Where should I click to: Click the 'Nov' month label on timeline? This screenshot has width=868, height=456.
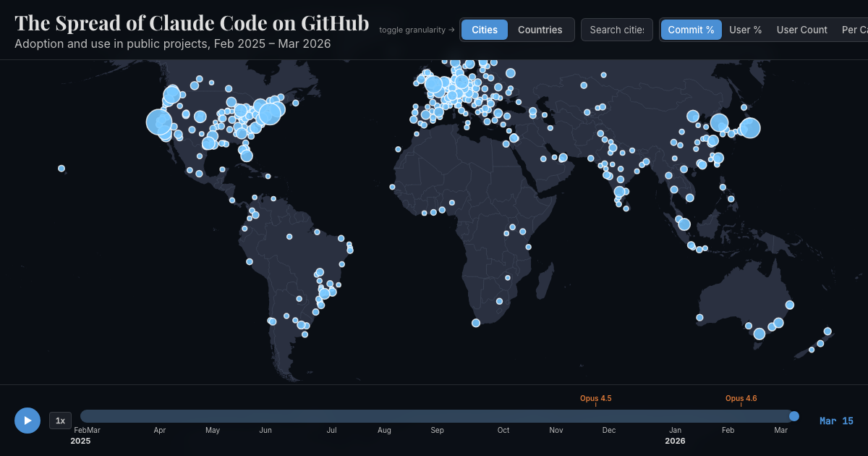(x=556, y=430)
